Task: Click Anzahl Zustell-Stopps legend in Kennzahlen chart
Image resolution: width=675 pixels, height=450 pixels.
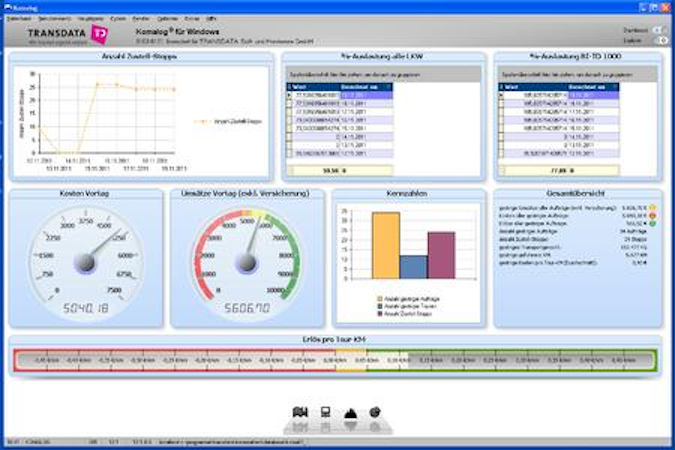Action: 405,314
